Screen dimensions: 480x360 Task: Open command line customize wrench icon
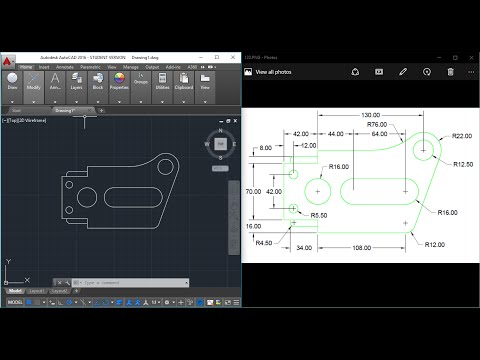(67, 283)
